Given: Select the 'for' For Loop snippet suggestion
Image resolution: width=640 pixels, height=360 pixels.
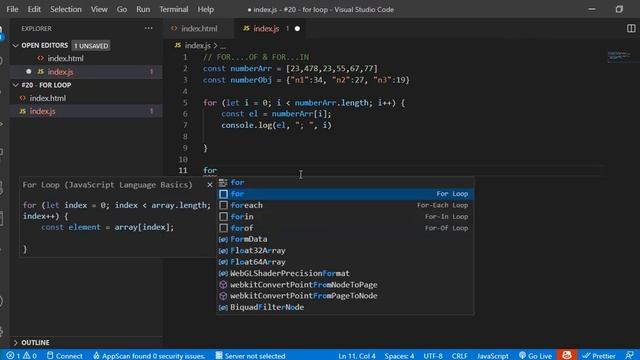Looking at the screenshot, I should pyautogui.click(x=345, y=194).
